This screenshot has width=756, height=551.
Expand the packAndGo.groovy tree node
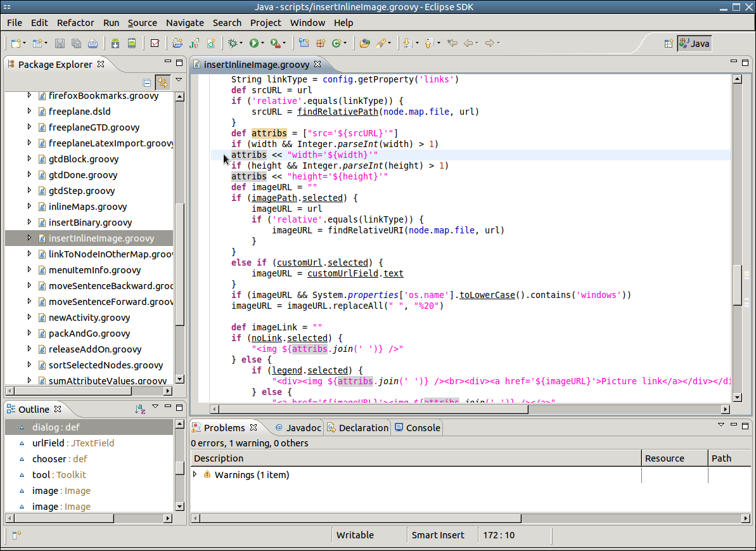tap(29, 333)
